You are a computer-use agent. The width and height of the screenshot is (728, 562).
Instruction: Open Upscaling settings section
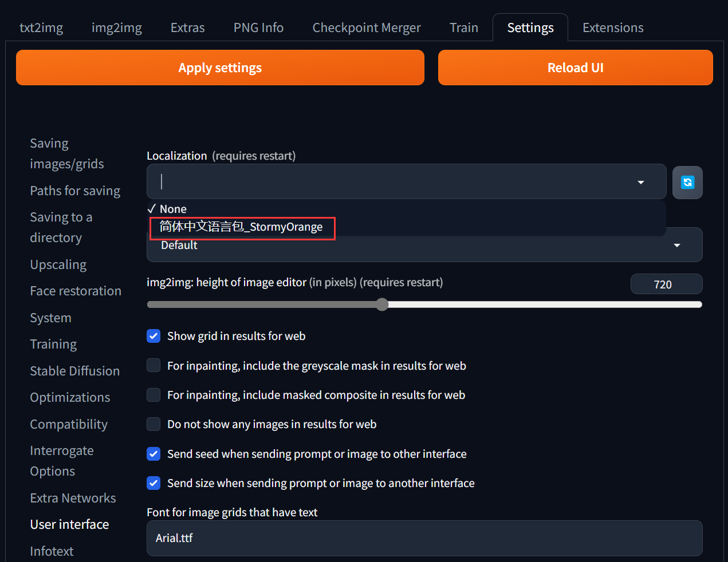(58, 264)
